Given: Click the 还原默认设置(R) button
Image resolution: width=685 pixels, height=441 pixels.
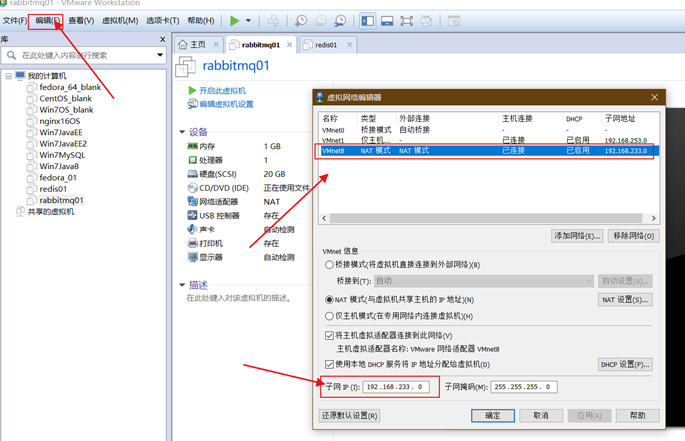Looking at the screenshot, I should point(349,415).
